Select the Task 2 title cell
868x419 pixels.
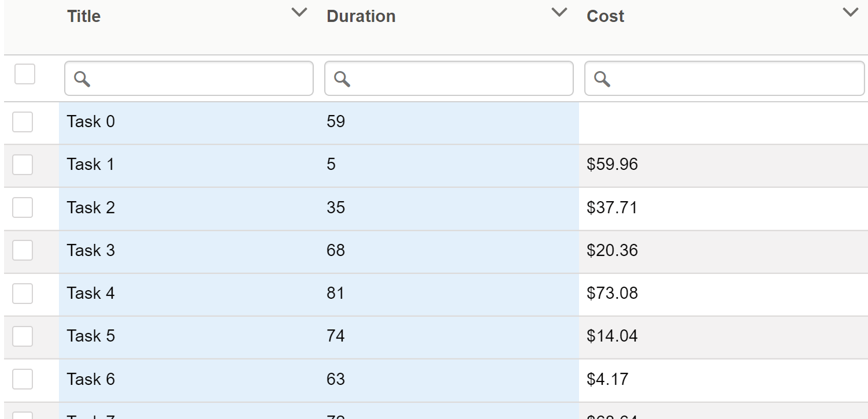(x=91, y=207)
